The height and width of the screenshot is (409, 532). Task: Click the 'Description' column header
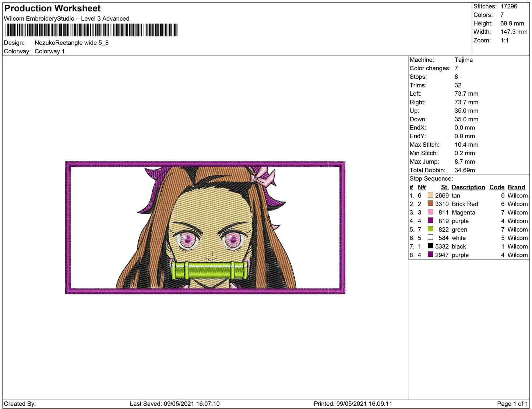point(468,187)
